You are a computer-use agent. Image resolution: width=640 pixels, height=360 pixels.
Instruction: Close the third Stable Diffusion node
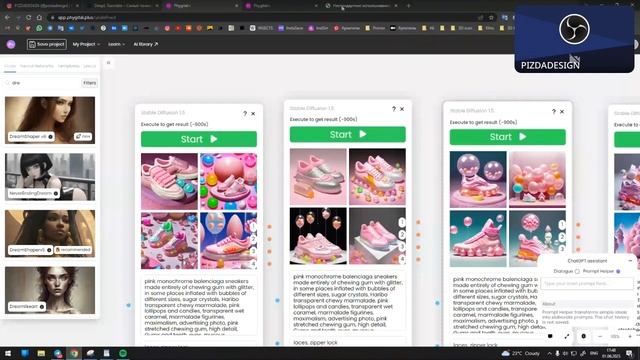point(562,111)
